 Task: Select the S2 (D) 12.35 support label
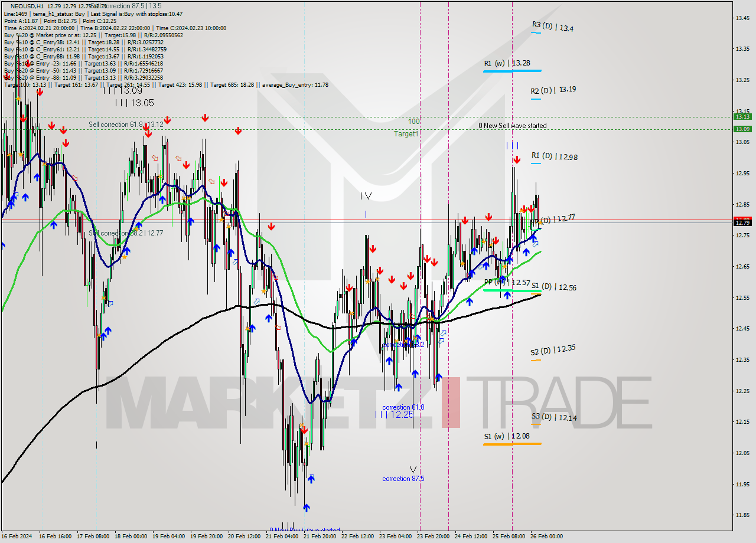click(x=553, y=351)
